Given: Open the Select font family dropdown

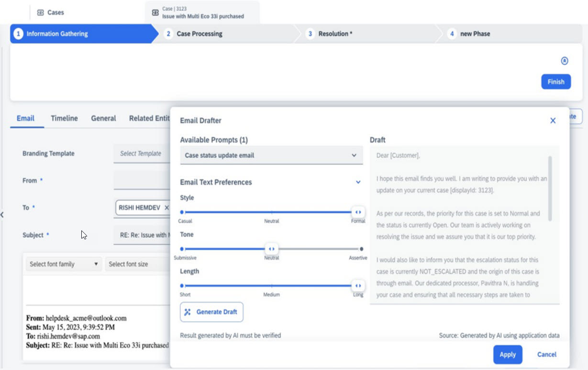Looking at the screenshot, I should 63,264.
